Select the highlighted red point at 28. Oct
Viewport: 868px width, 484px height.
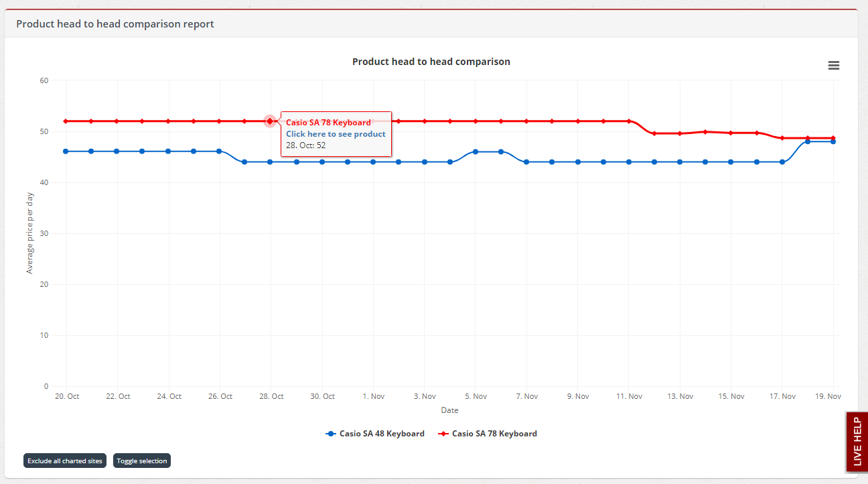point(270,121)
